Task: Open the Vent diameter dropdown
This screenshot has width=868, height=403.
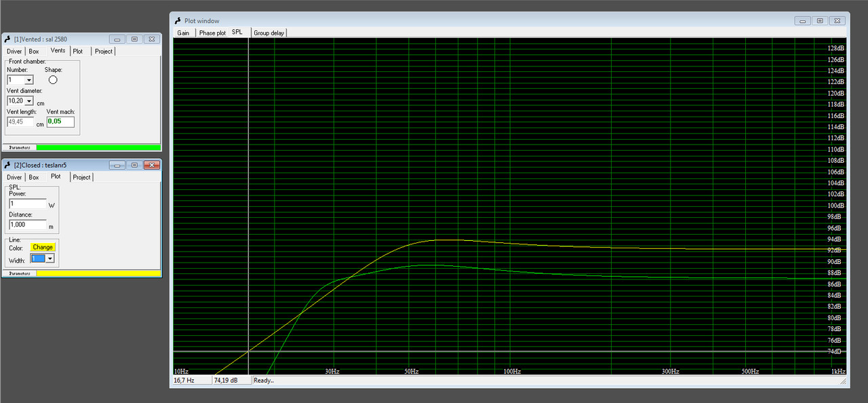Action: point(29,101)
